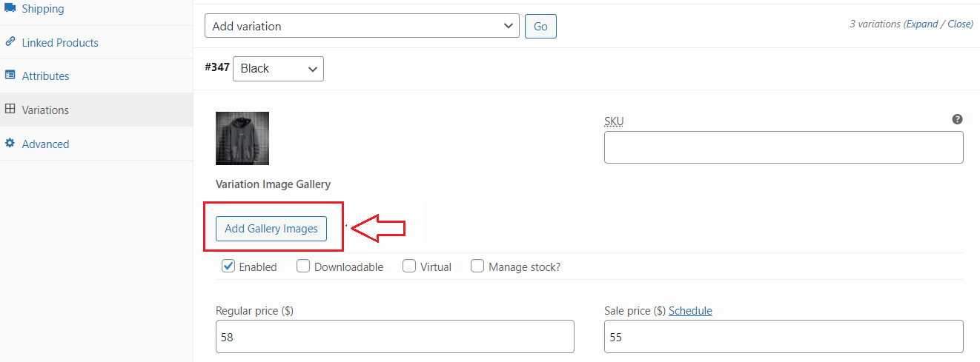980x362 pixels.
Task: Enable the Virtual checkbox
Action: click(x=409, y=266)
